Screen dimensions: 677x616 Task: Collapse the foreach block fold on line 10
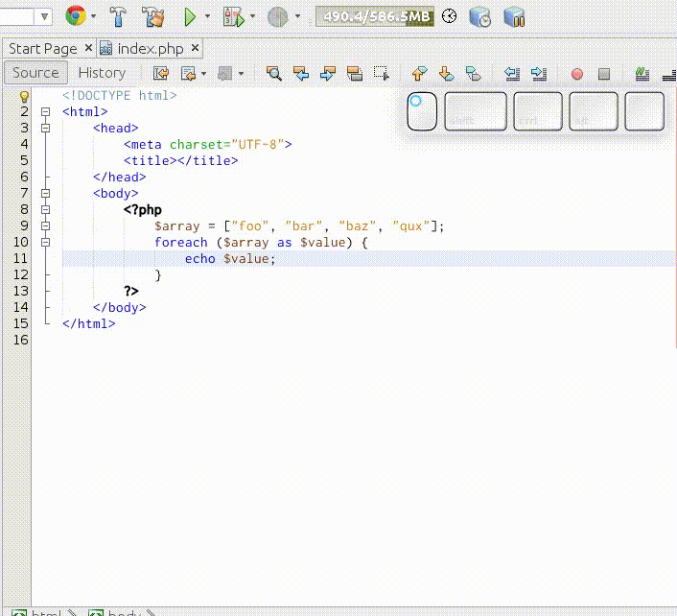(x=45, y=242)
